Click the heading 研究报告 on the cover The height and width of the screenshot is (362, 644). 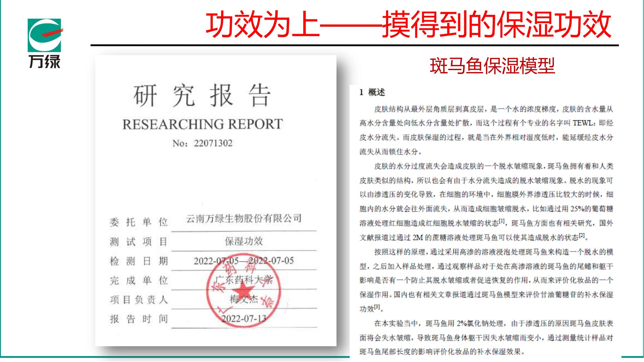click(x=202, y=95)
